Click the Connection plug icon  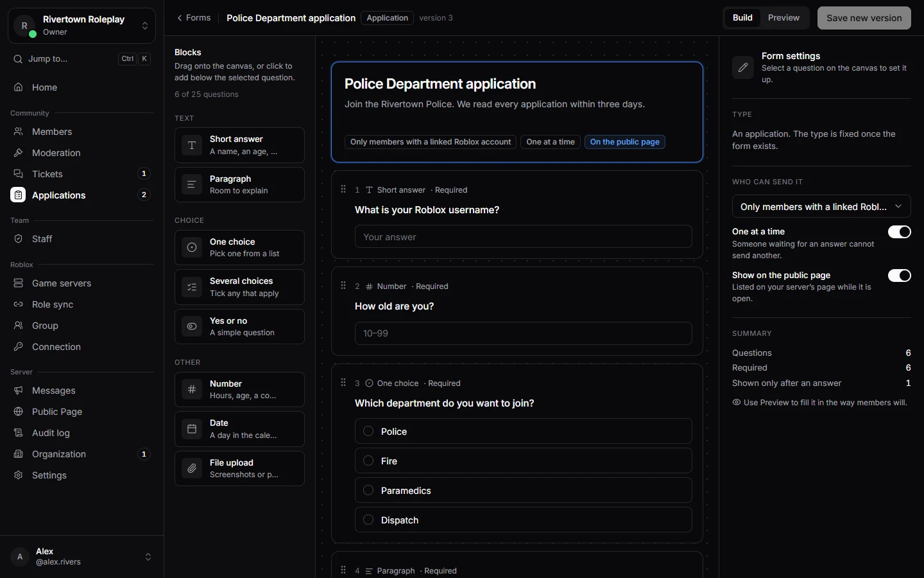(19, 347)
